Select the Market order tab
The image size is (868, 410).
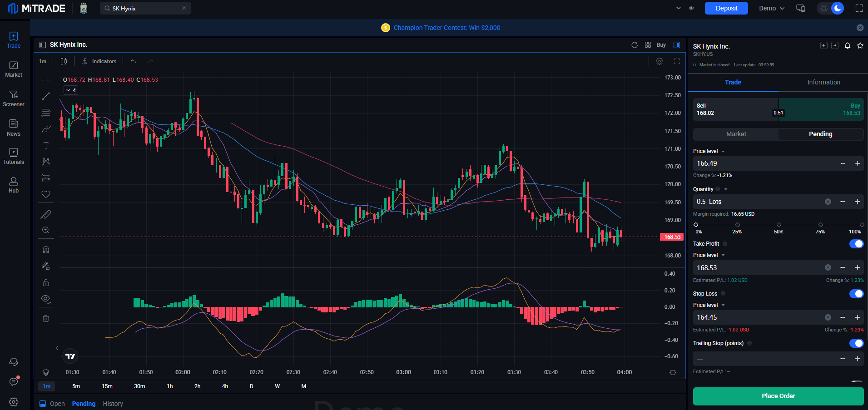click(x=736, y=134)
